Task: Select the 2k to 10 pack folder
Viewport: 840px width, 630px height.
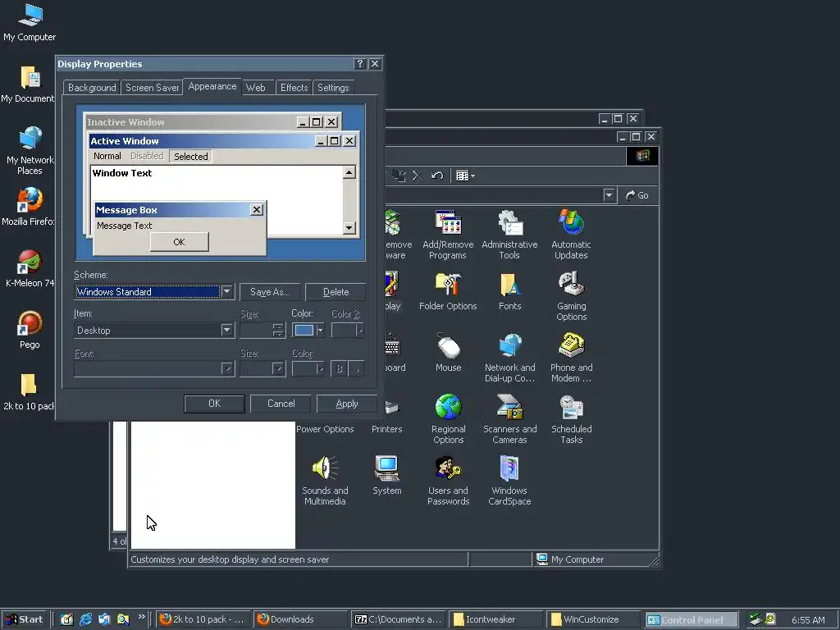Action: [x=29, y=391]
